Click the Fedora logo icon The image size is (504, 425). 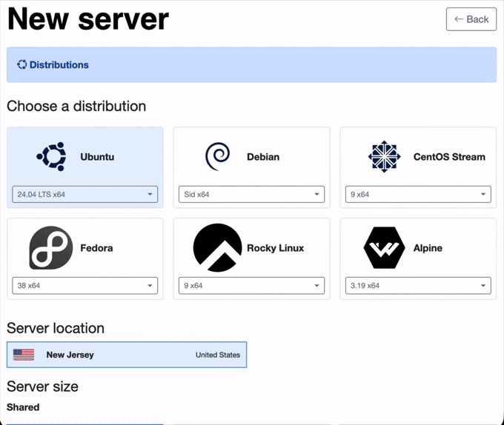coord(51,248)
